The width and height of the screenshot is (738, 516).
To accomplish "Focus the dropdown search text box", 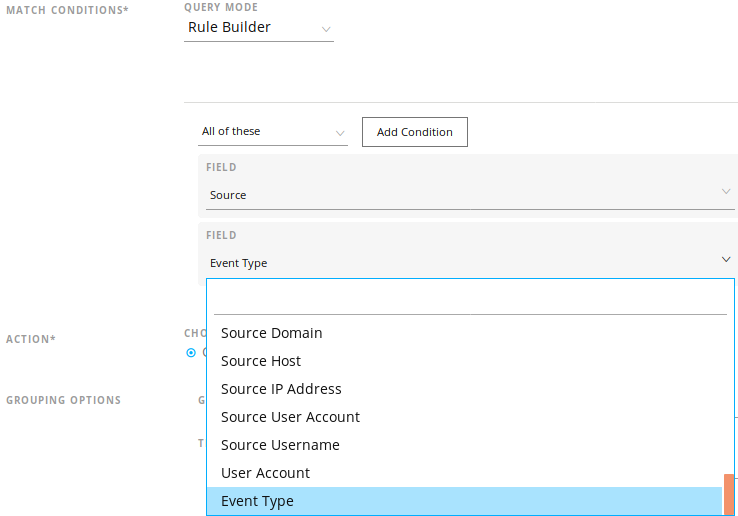I will 470,300.
